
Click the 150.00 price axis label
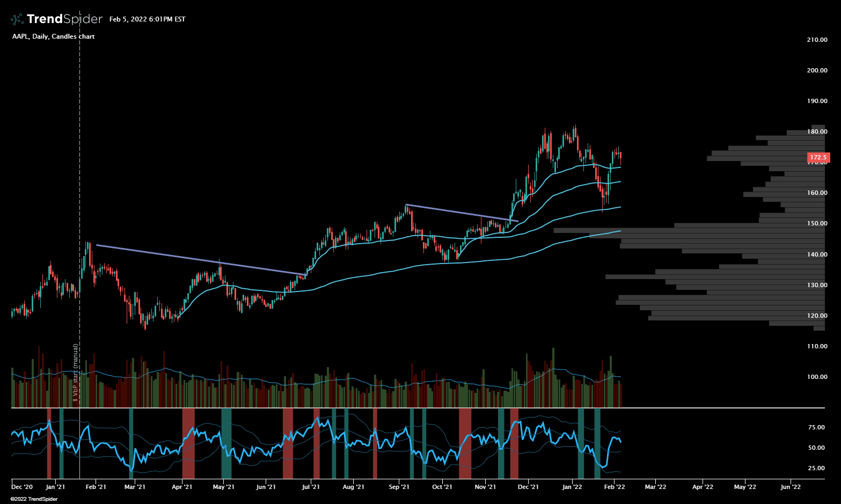[x=817, y=223]
